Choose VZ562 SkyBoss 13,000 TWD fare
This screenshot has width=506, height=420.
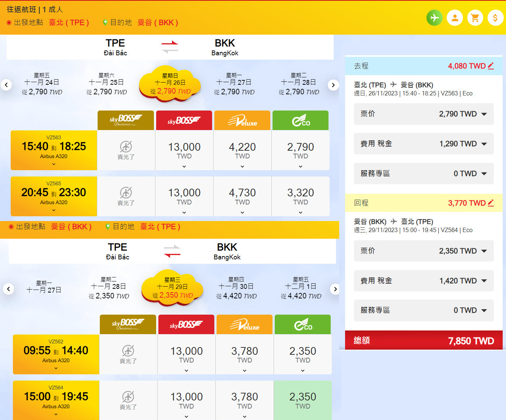[x=186, y=354]
